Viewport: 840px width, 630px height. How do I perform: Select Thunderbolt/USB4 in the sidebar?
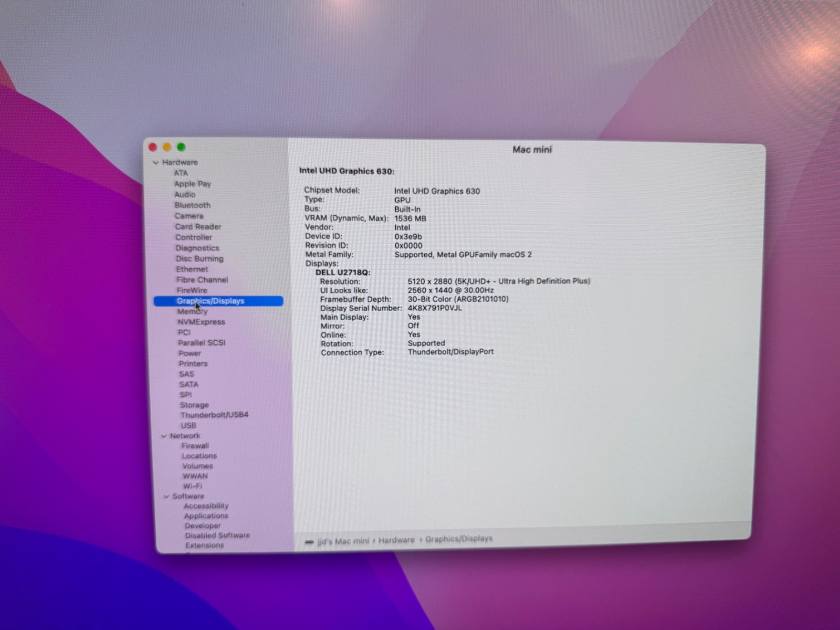214,415
